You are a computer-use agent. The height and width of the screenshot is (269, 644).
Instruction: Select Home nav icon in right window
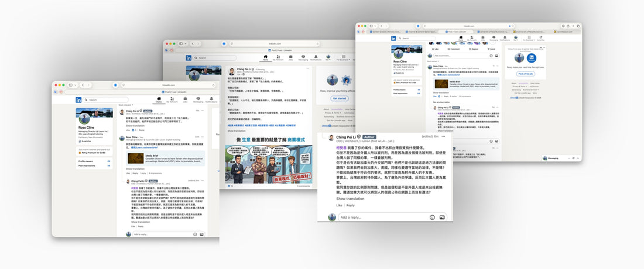click(x=461, y=38)
